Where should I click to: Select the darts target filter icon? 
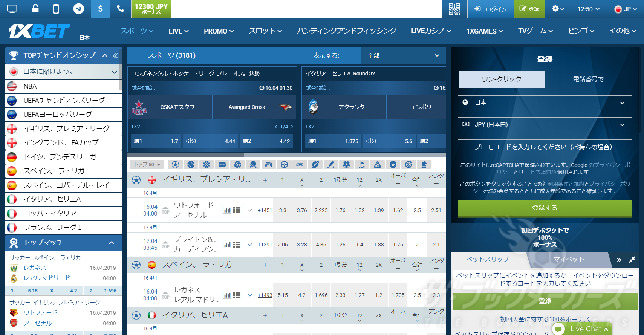408,164
